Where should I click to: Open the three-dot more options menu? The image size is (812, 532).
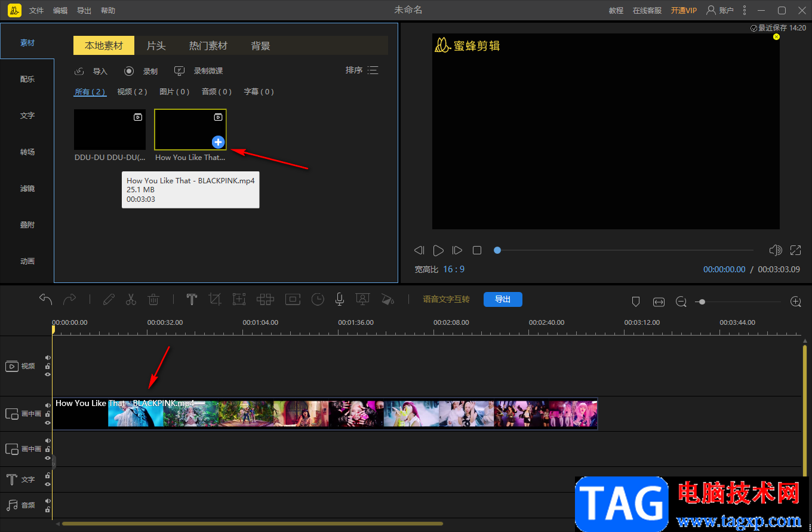(x=744, y=10)
